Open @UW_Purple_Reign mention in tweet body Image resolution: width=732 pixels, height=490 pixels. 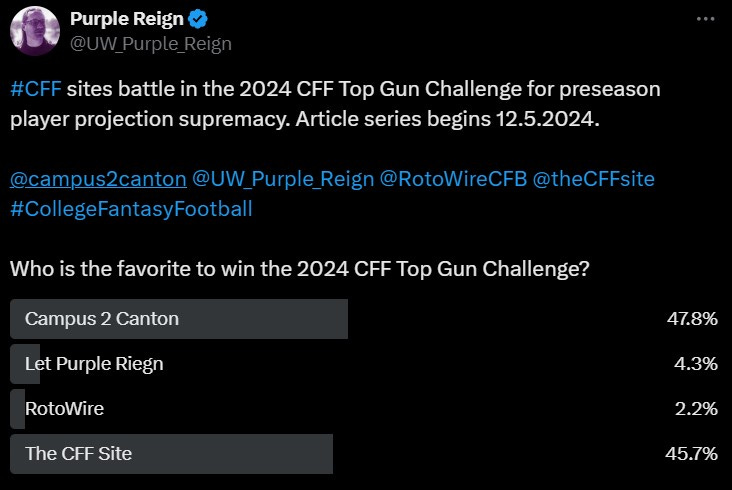tap(283, 179)
